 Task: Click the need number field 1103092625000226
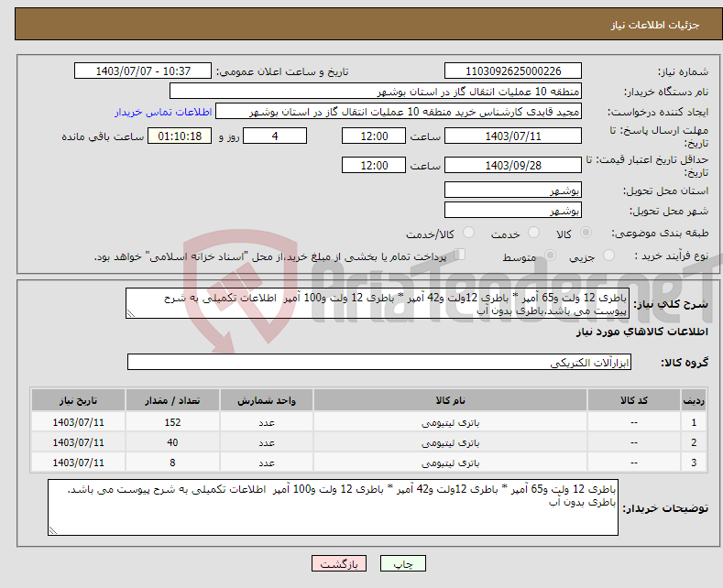[x=513, y=71]
